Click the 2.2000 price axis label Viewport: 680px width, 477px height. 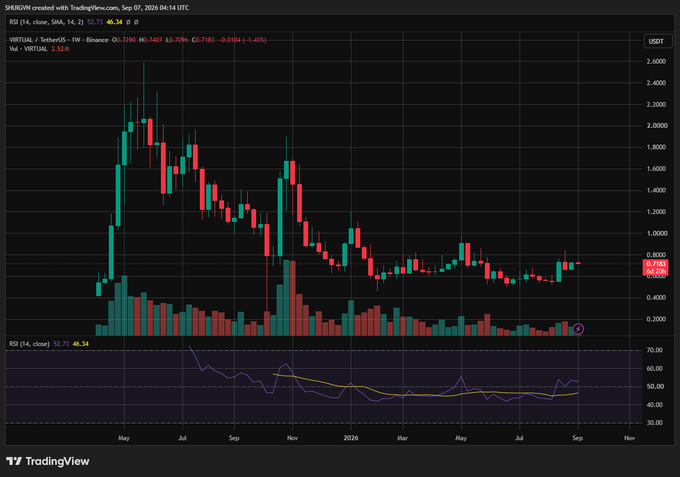(656, 105)
